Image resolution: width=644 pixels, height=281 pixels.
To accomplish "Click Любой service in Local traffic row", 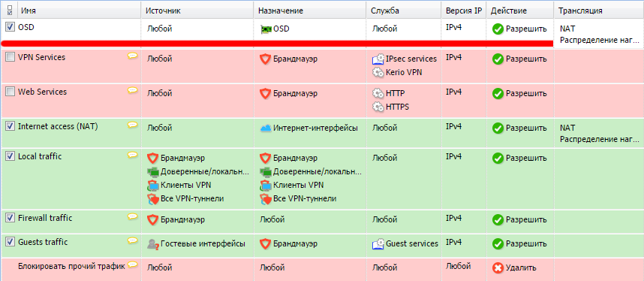I will coord(384,158).
